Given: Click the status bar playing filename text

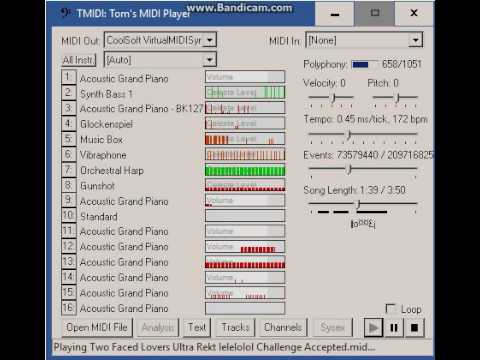Looking at the screenshot, I should [214, 347].
